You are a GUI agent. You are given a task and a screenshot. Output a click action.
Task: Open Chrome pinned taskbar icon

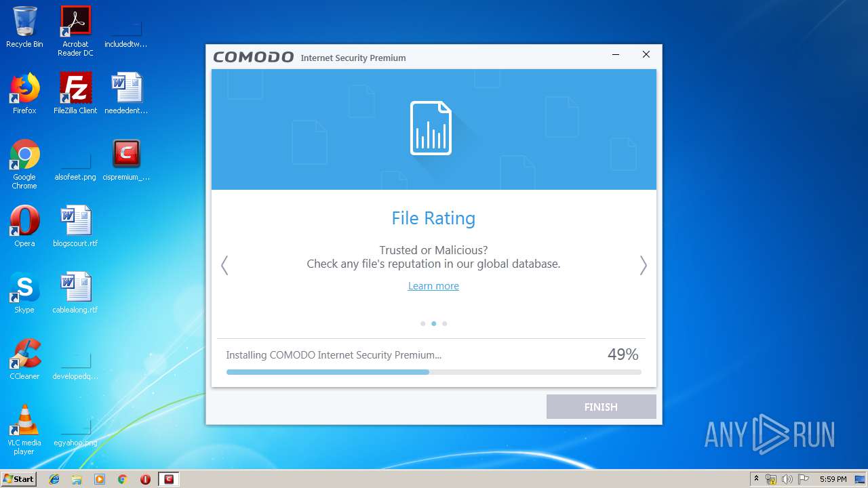(122, 479)
